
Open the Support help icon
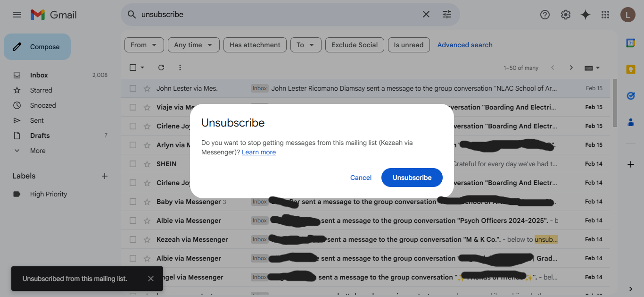click(545, 15)
